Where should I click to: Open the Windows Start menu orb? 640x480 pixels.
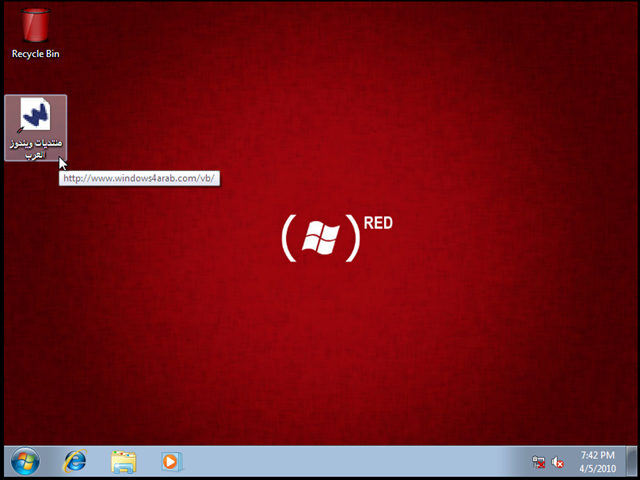tap(24, 461)
